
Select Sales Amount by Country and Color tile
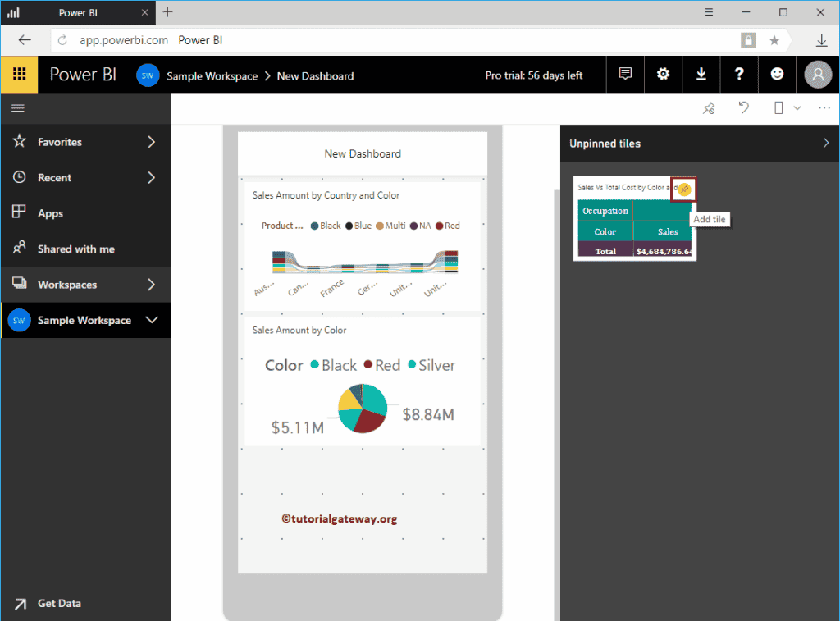(x=363, y=246)
